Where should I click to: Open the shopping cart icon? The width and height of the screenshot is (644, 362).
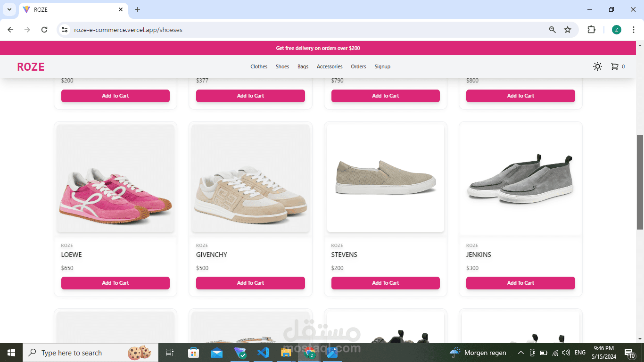coord(614,66)
